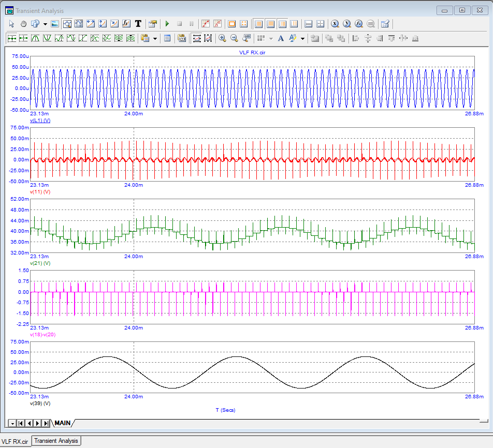Select the point tag tool
The image size is (493, 448).
point(114,24)
